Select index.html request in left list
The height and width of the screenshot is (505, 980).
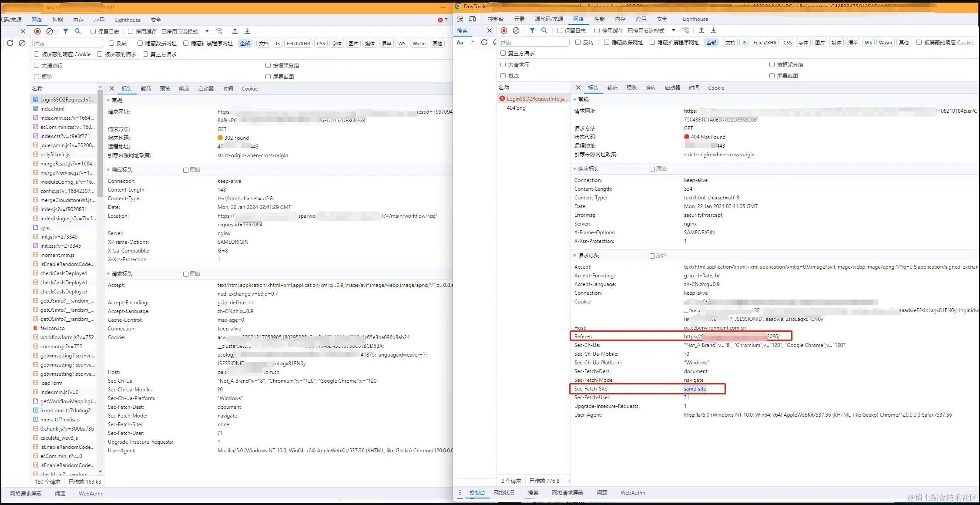click(x=52, y=109)
